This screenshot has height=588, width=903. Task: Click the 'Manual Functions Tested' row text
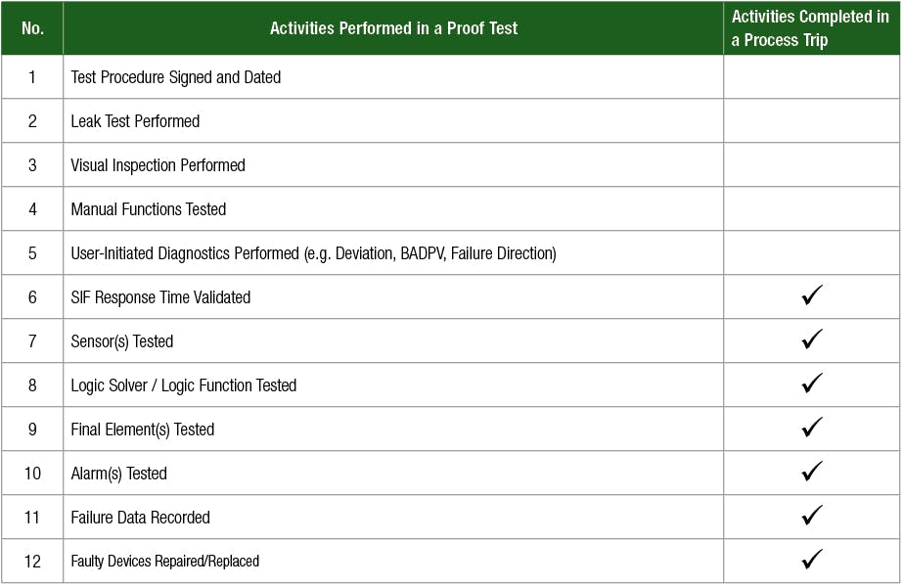coord(148,209)
